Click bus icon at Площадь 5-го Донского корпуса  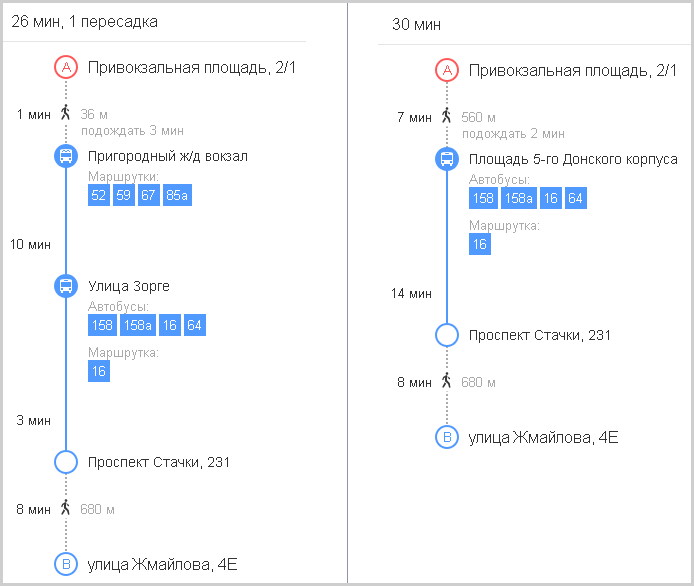click(x=447, y=158)
